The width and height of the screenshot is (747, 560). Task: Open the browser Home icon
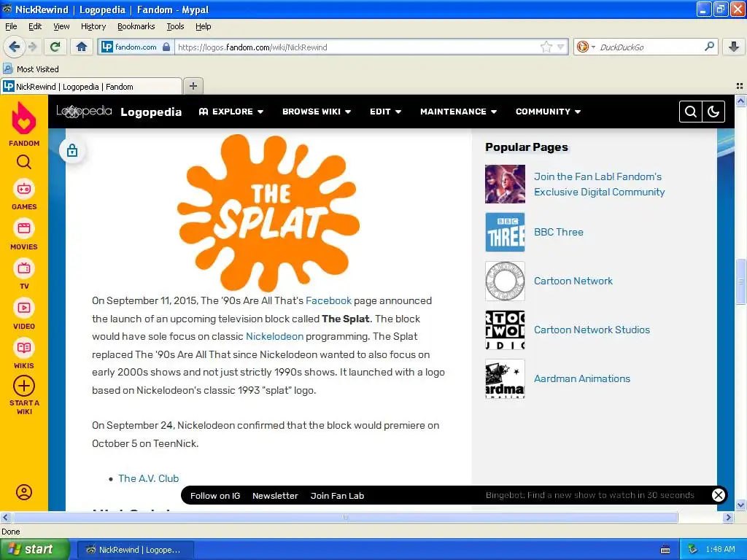82,47
